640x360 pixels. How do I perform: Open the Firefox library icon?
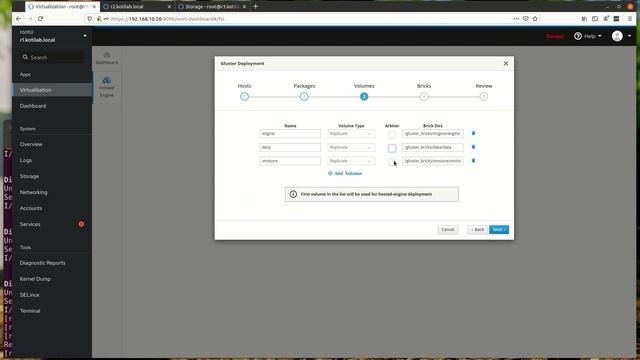[x=584, y=19]
